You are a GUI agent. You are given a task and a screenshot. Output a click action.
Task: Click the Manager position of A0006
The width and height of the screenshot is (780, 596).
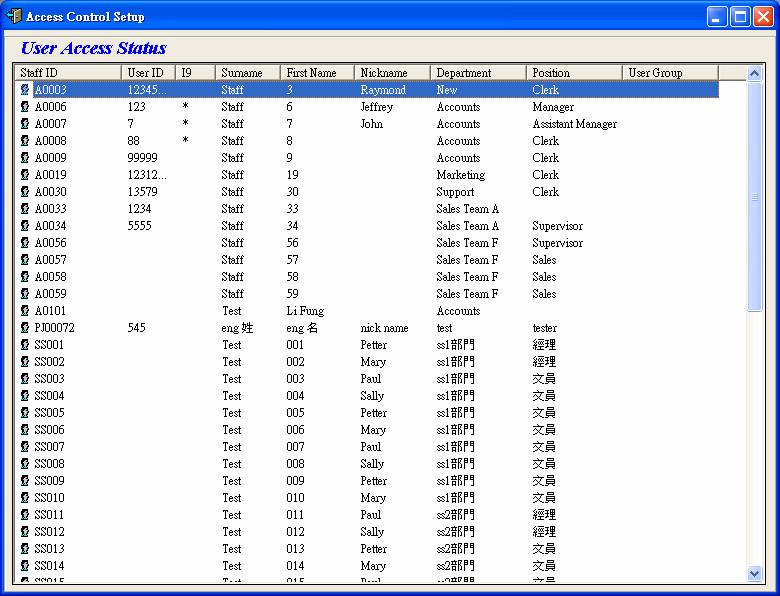click(553, 106)
